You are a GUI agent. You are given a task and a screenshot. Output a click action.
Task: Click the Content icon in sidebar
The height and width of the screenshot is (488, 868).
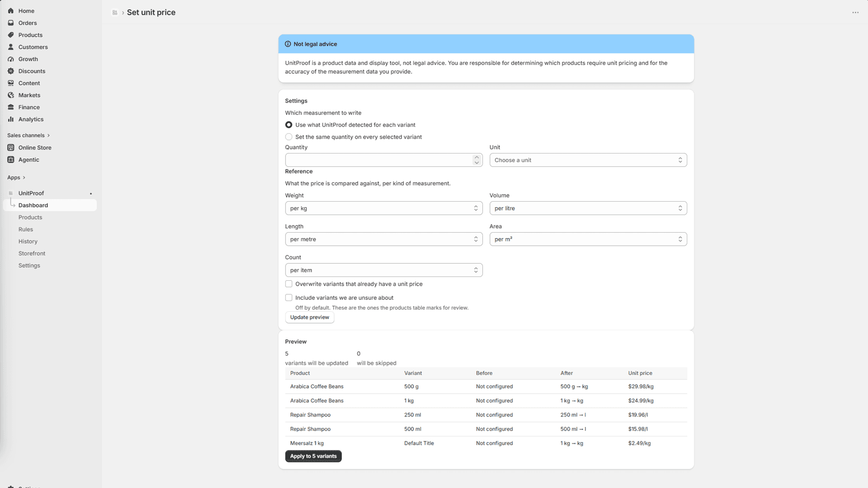[11, 83]
